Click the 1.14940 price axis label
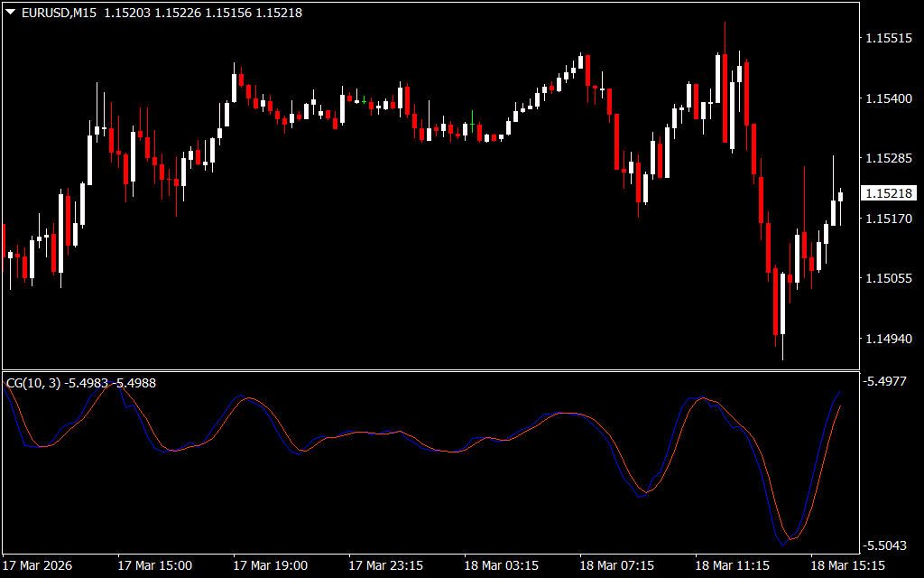Image resolution: width=924 pixels, height=578 pixels. (x=889, y=340)
